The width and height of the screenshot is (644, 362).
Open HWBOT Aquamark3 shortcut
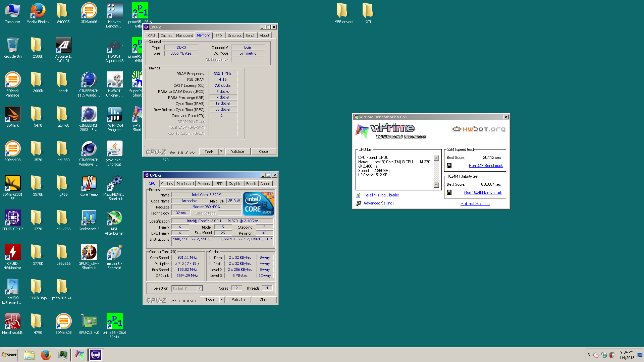pyautogui.click(x=114, y=50)
